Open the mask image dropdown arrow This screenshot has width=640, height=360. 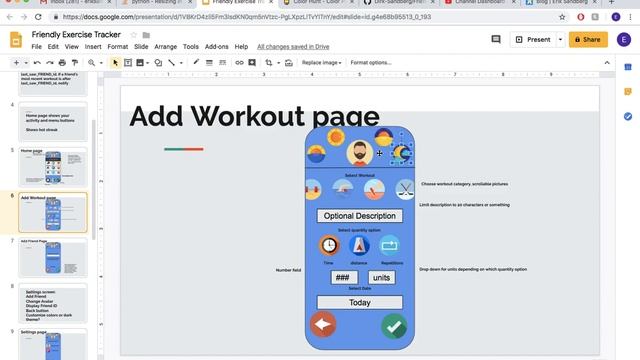pyautogui.click(x=278, y=63)
